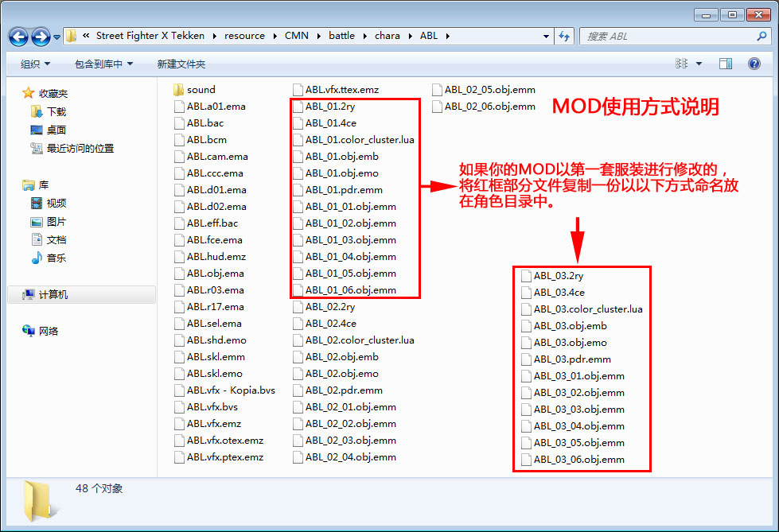Click the Back navigation arrow button
779x532 pixels.
(x=19, y=37)
